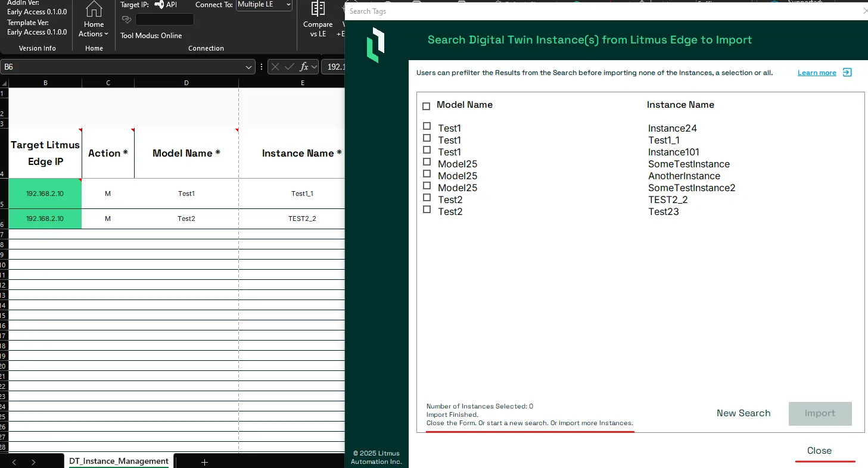Click Model Name cell Test2 in Excel
Viewport: 868px width, 468px height.
point(186,219)
